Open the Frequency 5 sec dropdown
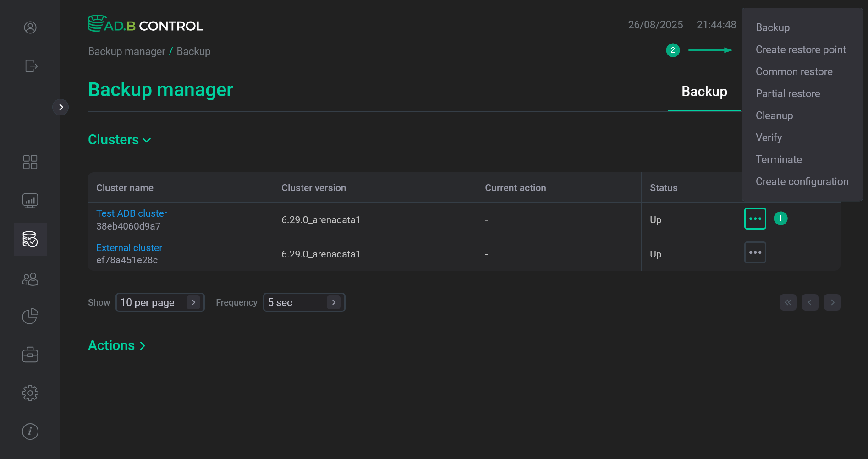The image size is (868, 459). pyautogui.click(x=304, y=302)
